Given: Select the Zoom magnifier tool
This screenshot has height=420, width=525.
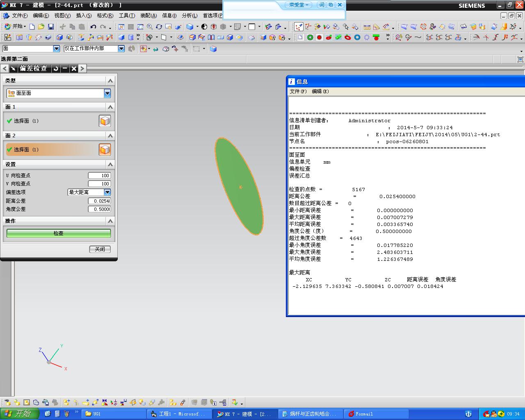Looking at the screenshot, I should (x=150, y=27).
